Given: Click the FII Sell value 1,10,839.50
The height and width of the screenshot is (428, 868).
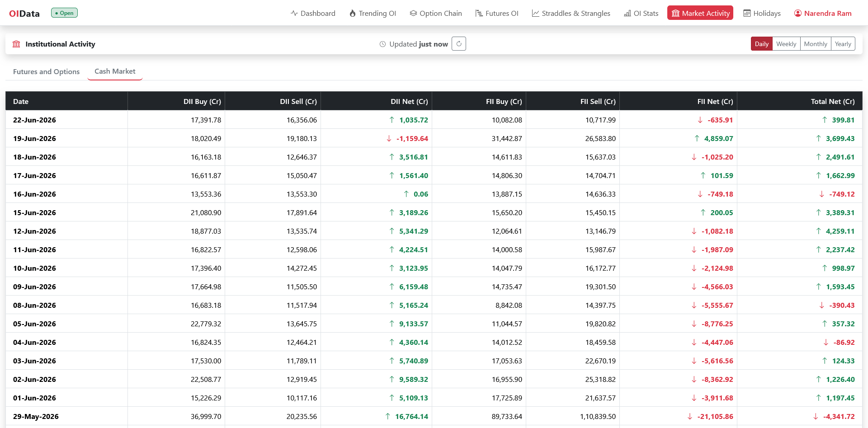Looking at the screenshot, I should pos(598,416).
